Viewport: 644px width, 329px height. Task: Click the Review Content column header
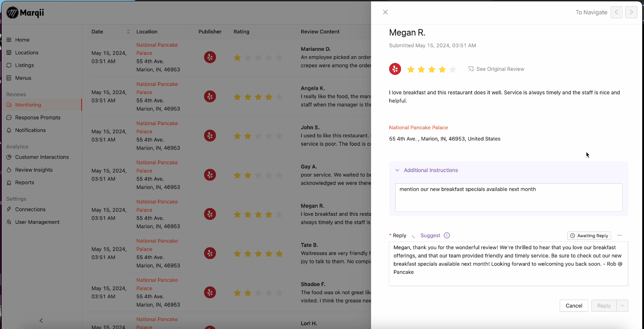point(320,32)
